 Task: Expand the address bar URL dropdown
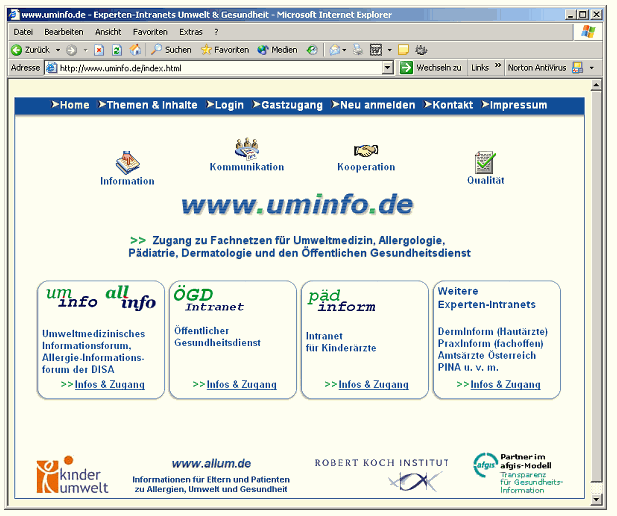[388, 68]
